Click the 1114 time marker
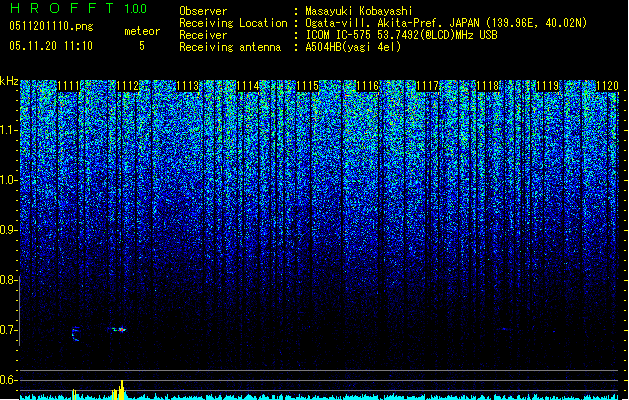Viewport: 629px width, 400px height. coord(248,86)
